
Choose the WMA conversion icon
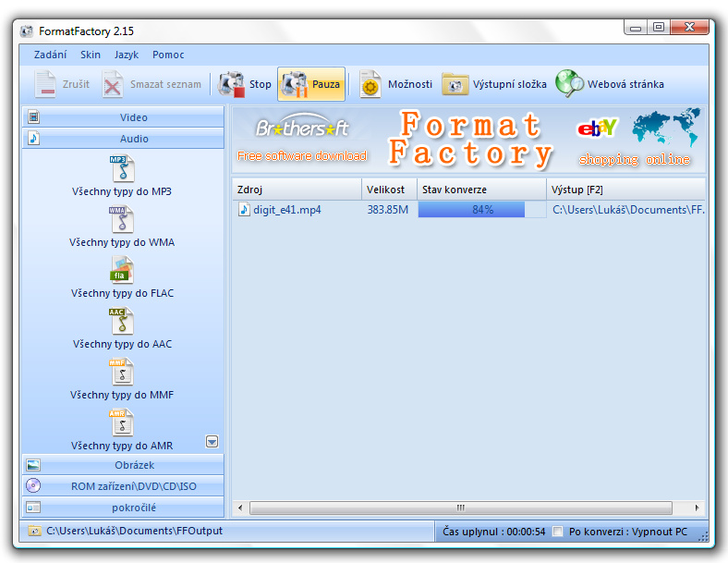[123, 219]
